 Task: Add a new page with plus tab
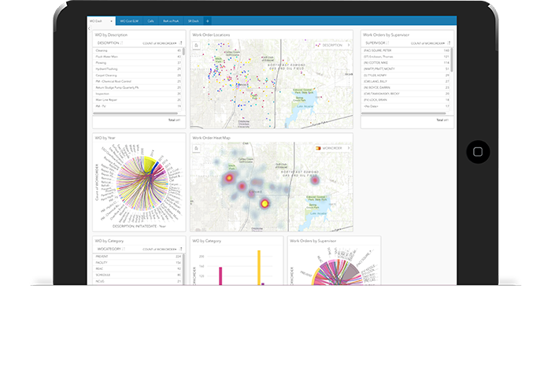tap(207, 20)
